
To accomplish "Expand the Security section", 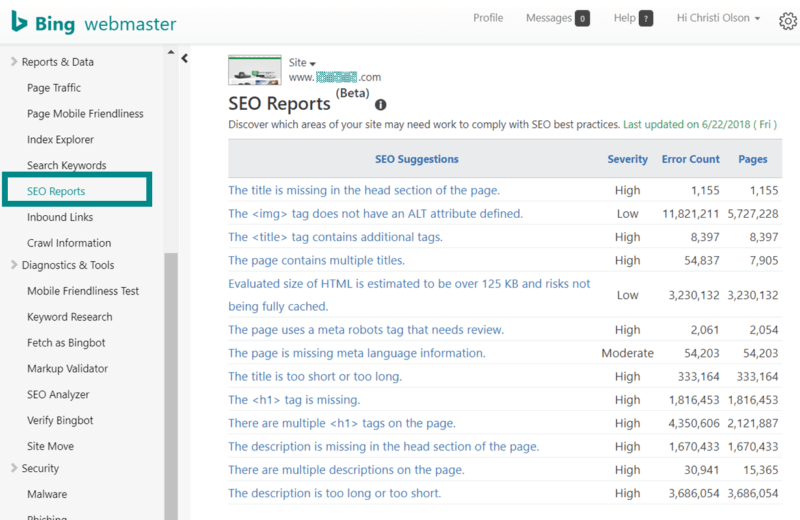I will (35, 468).
